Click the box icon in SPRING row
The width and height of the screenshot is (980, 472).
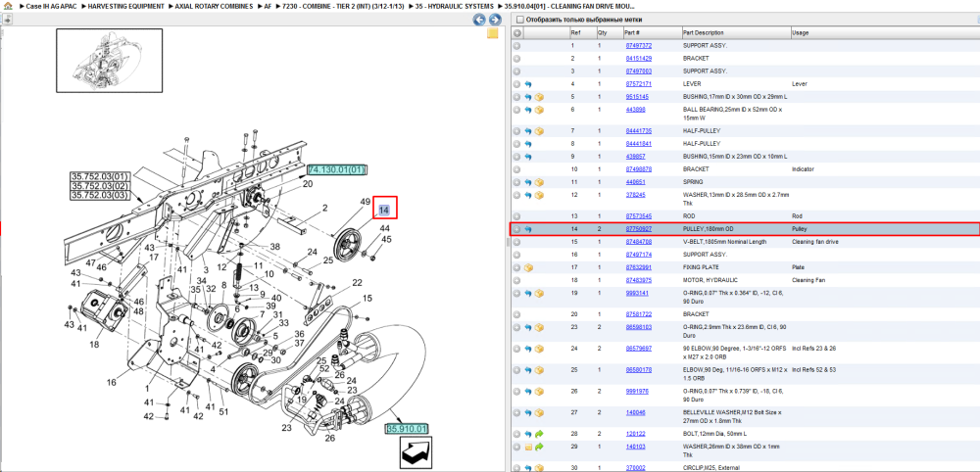point(539,182)
